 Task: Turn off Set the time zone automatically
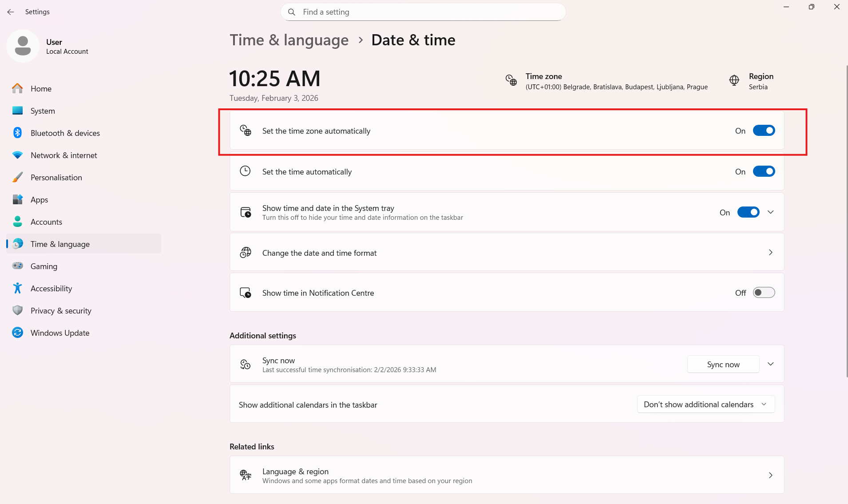point(764,131)
